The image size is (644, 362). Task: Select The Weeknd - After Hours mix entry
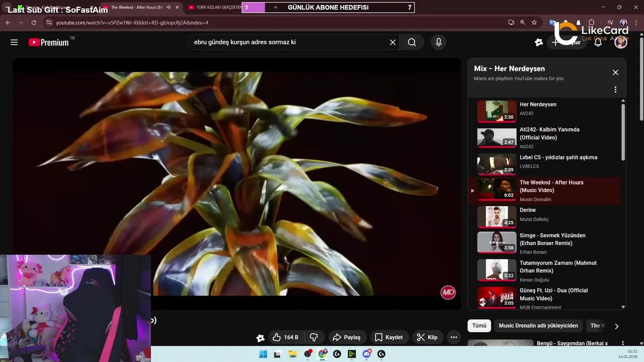[x=544, y=191]
